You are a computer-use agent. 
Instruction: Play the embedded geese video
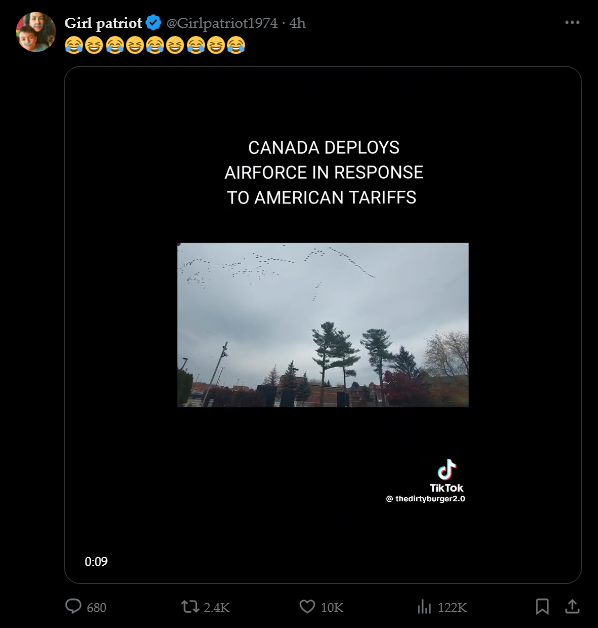click(323, 325)
